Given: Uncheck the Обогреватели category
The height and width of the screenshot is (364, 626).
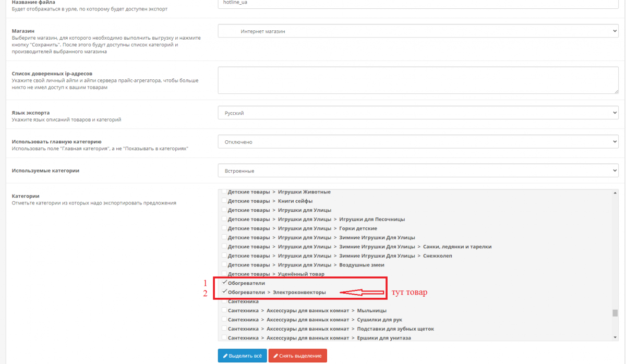Looking at the screenshot, I should 225,283.
